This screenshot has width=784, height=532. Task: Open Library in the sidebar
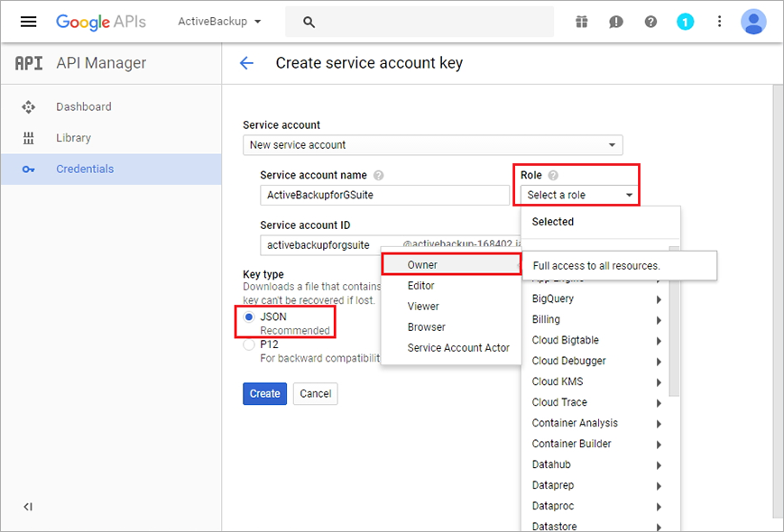pyautogui.click(x=112, y=138)
